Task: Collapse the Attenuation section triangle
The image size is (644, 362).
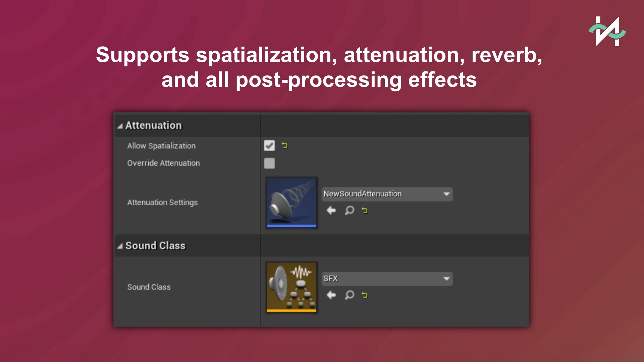Action: (120, 126)
